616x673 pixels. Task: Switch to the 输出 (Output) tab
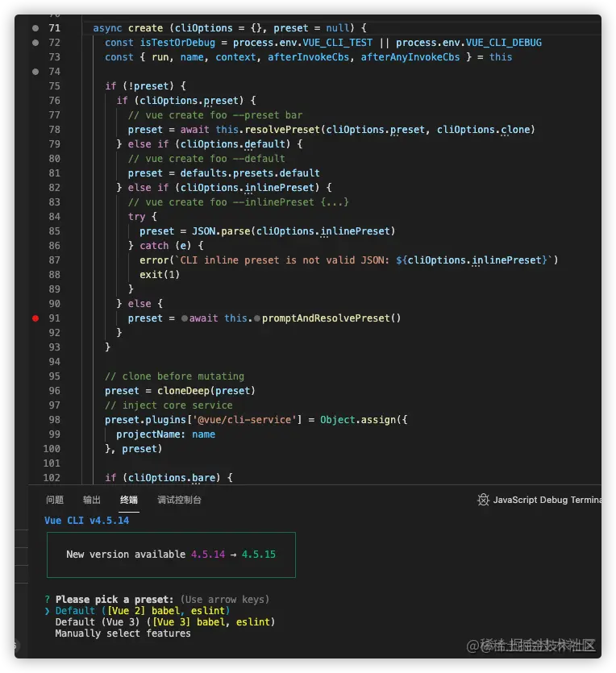pyautogui.click(x=91, y=500)
